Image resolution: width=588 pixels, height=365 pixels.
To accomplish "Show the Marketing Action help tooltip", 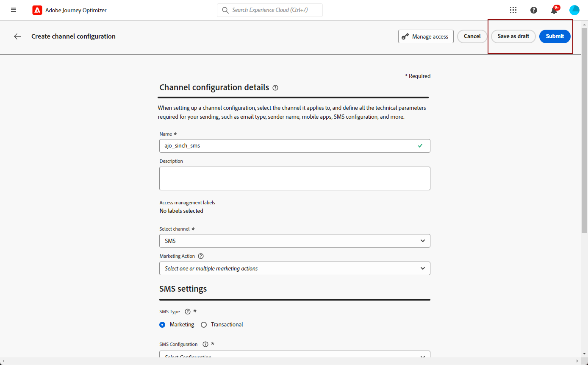I will click(201, 256).
